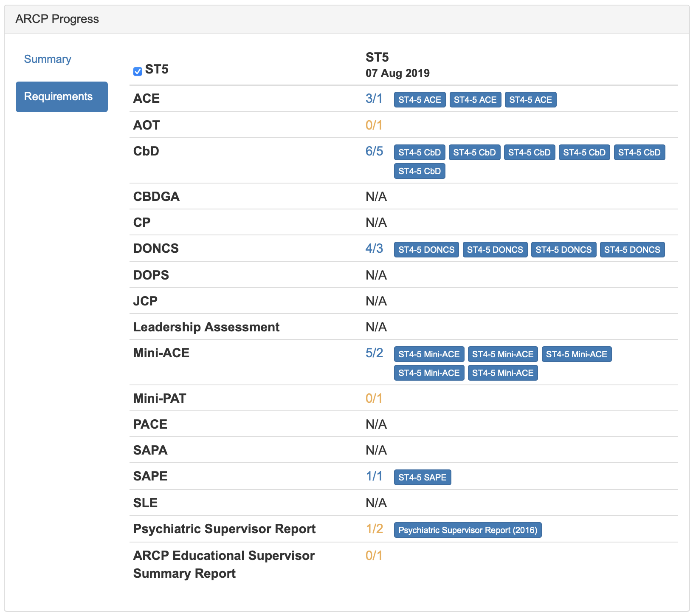Uncheck the ST5 checkbox
The image size is (693, 616).
pos(138,71)
